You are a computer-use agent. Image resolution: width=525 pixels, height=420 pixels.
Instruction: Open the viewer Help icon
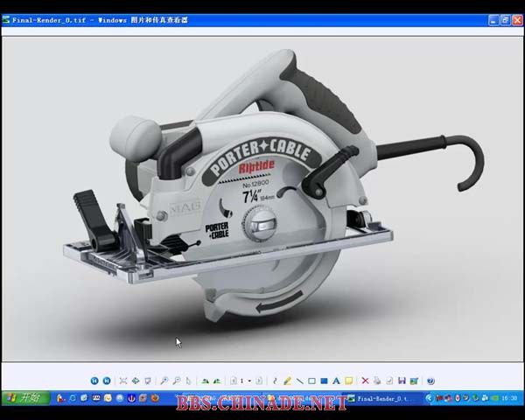(430, 381)
